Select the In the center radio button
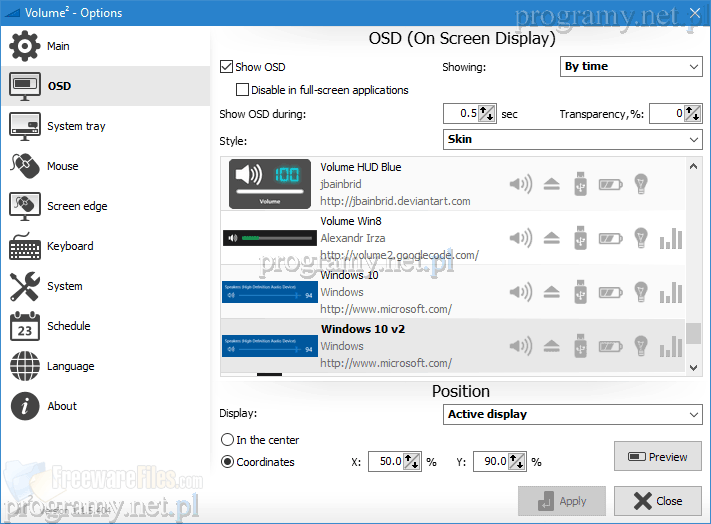Screen dimensions: 711x524 (227, 440)
